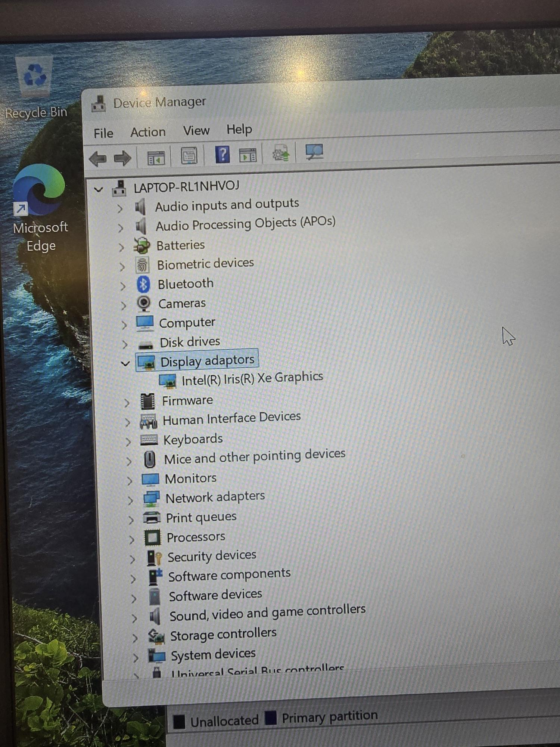
Task: Click the Intel Iris Xe Graphics adapter icon
Action: coord(167,381)
